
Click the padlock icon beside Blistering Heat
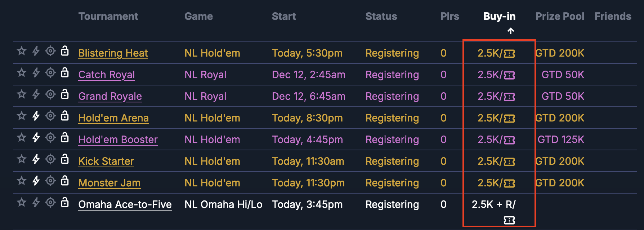pos(65,51)
